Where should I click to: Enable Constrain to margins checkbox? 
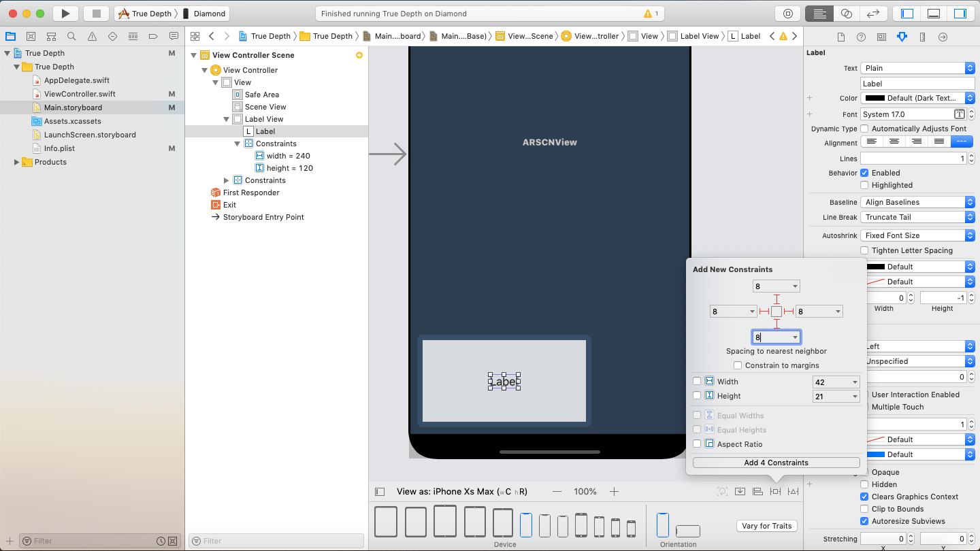(738, 365)
